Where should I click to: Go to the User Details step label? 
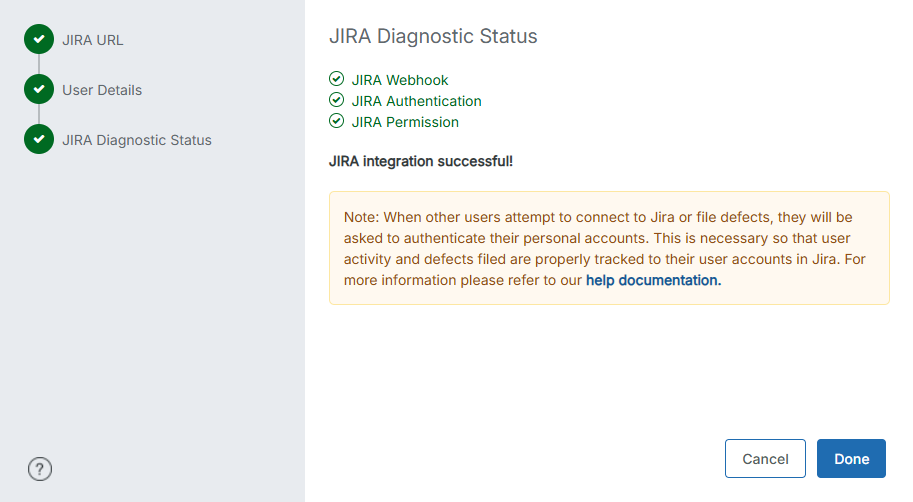102,90
